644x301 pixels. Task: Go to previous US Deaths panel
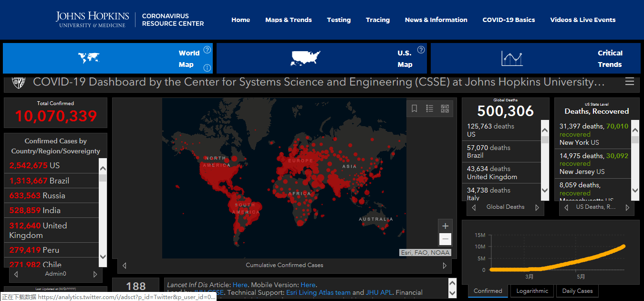point(566,207)
